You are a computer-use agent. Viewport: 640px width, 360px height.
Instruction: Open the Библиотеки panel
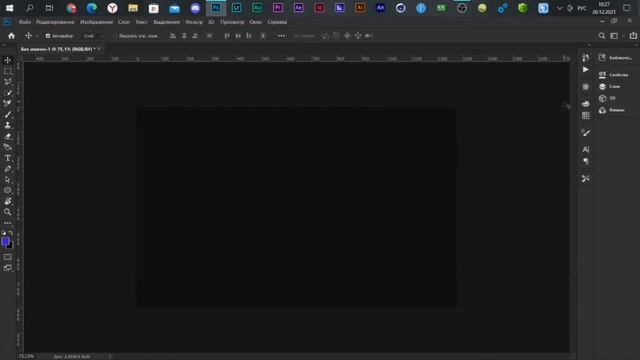[x=616, y=58]
